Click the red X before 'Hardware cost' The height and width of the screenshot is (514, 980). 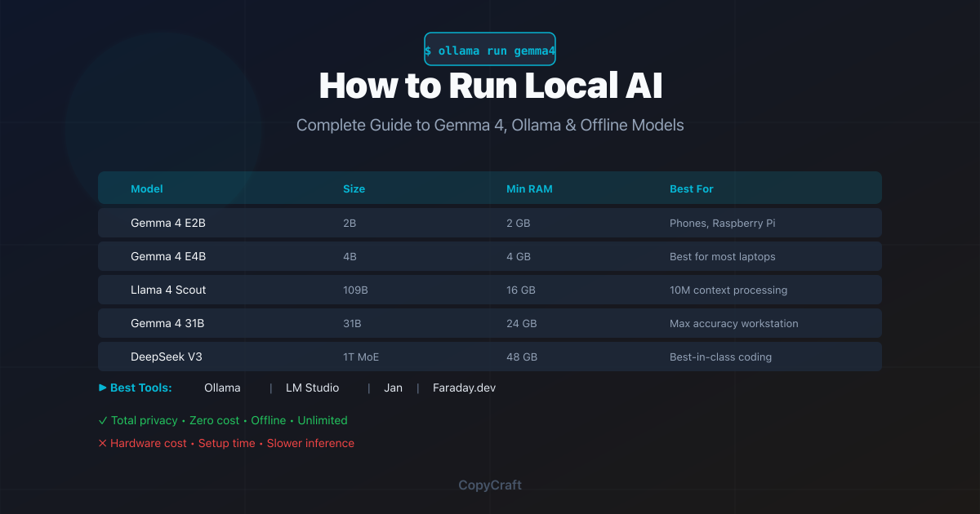pyautogui.click(x=103, y=443)
